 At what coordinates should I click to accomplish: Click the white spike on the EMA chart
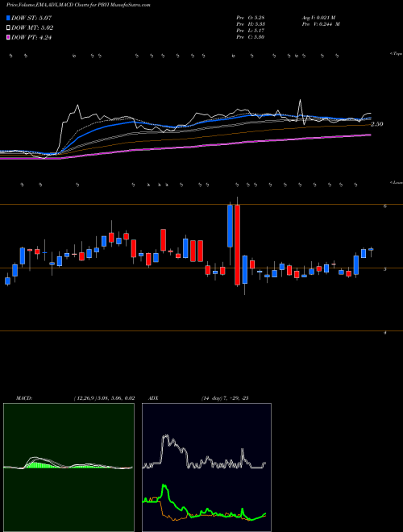[300, 109]
